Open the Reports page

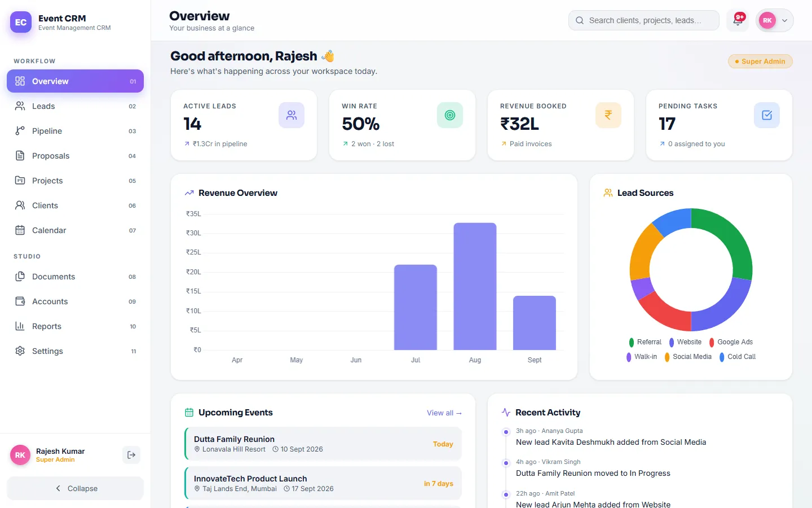75,326
